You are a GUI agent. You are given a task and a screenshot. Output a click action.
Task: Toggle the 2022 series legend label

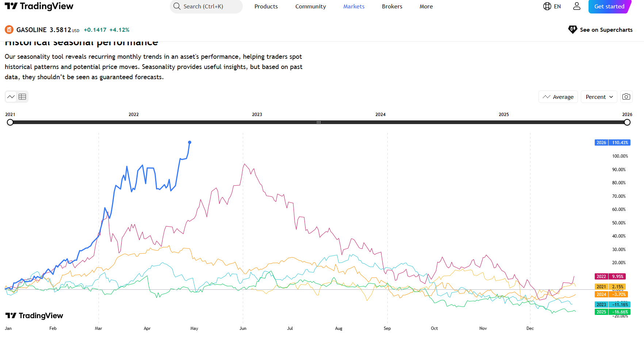(x=610, y=277)
